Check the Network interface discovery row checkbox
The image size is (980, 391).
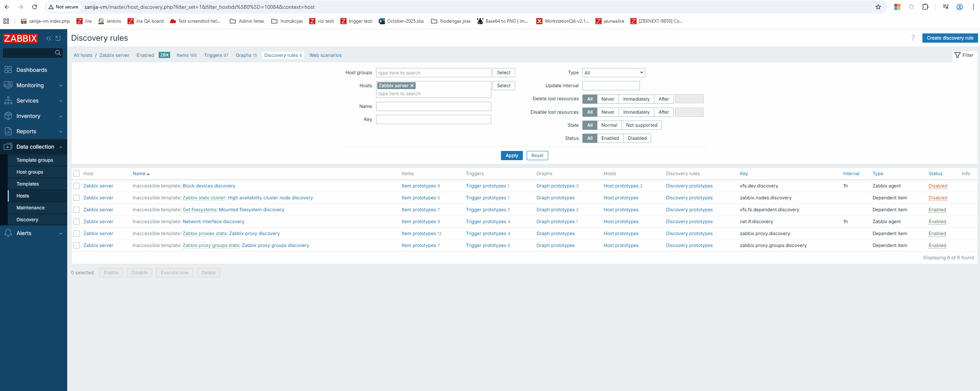point(76,222)
